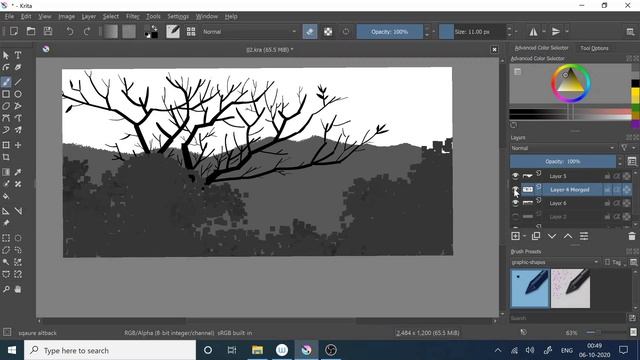Select the Text tool in toolbox
Image resolution: width=640 pixels, height=360 pixels.
tap(18, 55)
